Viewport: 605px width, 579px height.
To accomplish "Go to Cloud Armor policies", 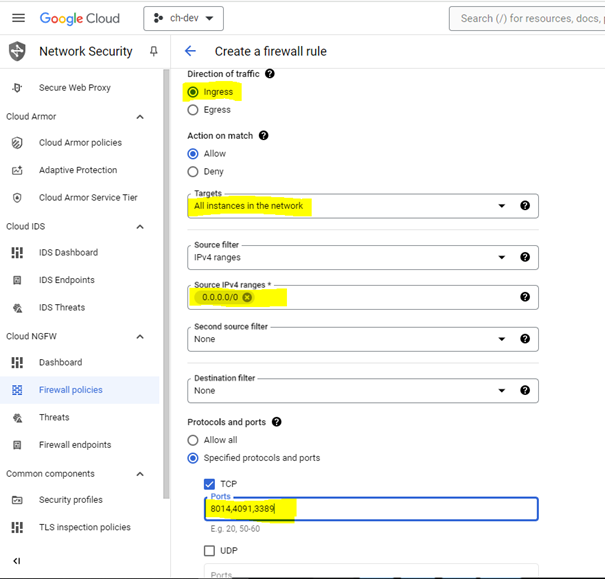I will point(80,143).
